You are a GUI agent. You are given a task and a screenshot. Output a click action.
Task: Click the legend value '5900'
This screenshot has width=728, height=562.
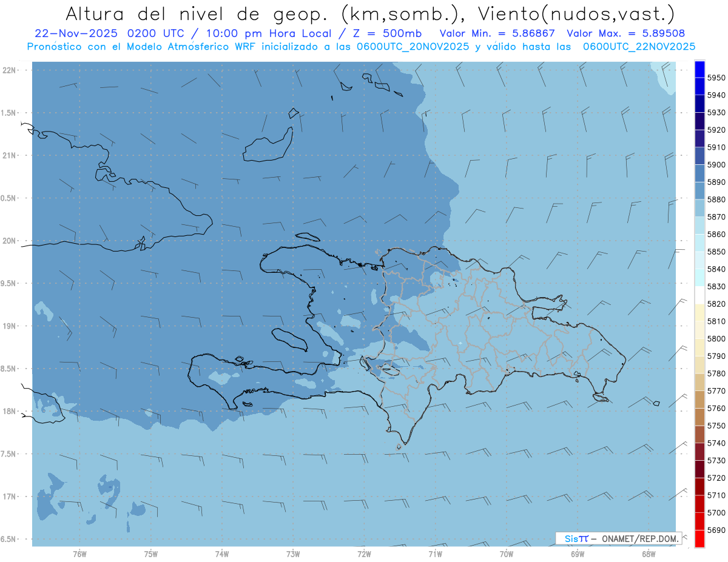click(716, 164)
